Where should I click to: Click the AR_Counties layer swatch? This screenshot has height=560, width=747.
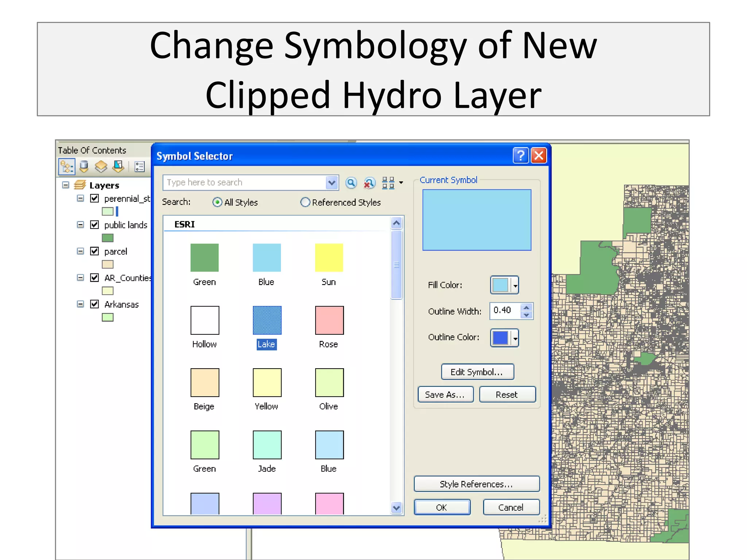108,291
